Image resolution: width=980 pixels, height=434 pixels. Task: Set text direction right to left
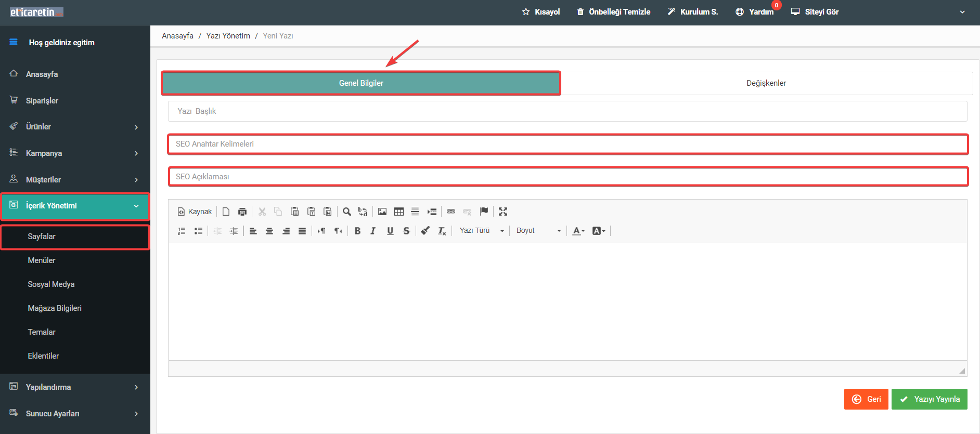point(338,231)
